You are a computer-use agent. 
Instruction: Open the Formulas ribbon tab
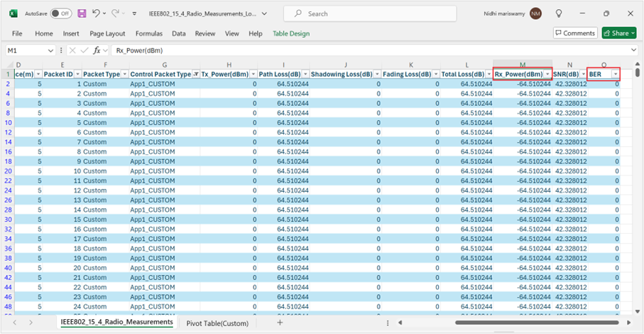pos(149,33)
